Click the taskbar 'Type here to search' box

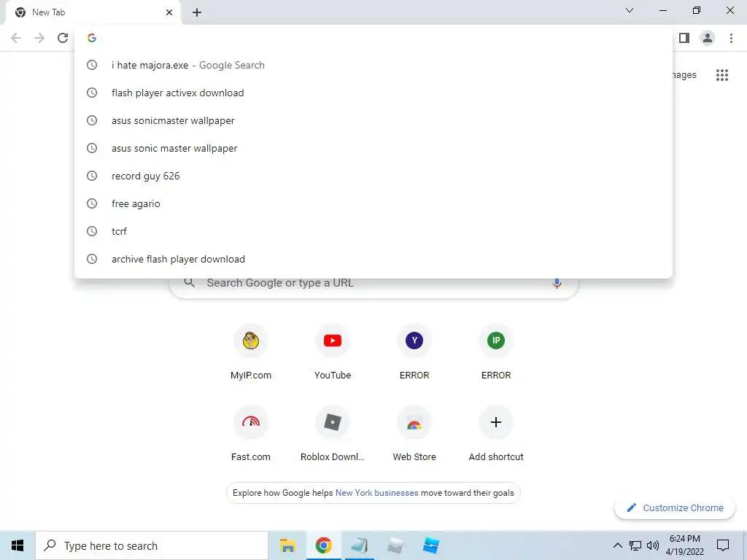[x=152, y=545]
